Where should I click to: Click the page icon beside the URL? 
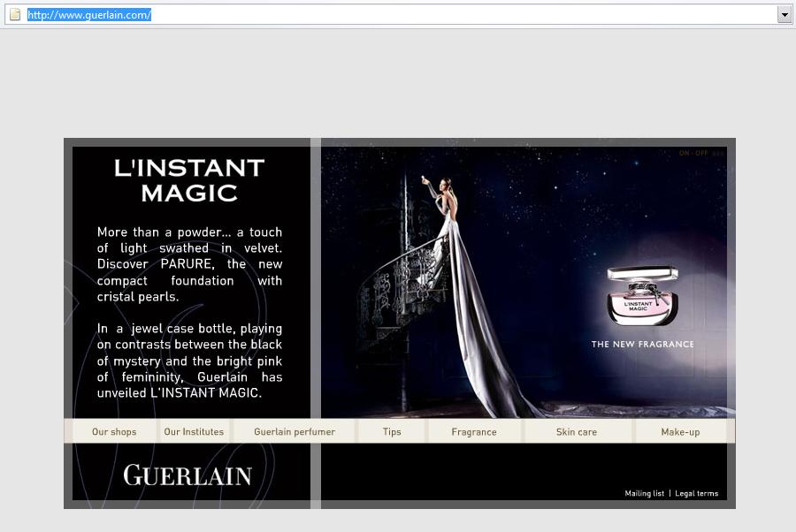[15, 15]
